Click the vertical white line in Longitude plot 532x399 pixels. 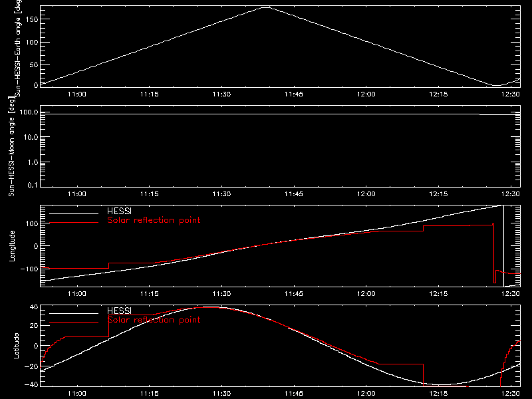(504, 246)
